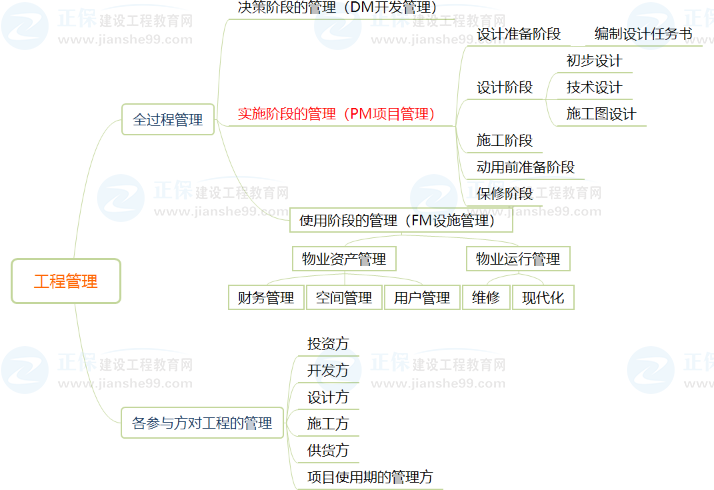The width and height of the screenshot is (714, 490).
Task: Click the 财务管理 box
Action: click(266, 297)
